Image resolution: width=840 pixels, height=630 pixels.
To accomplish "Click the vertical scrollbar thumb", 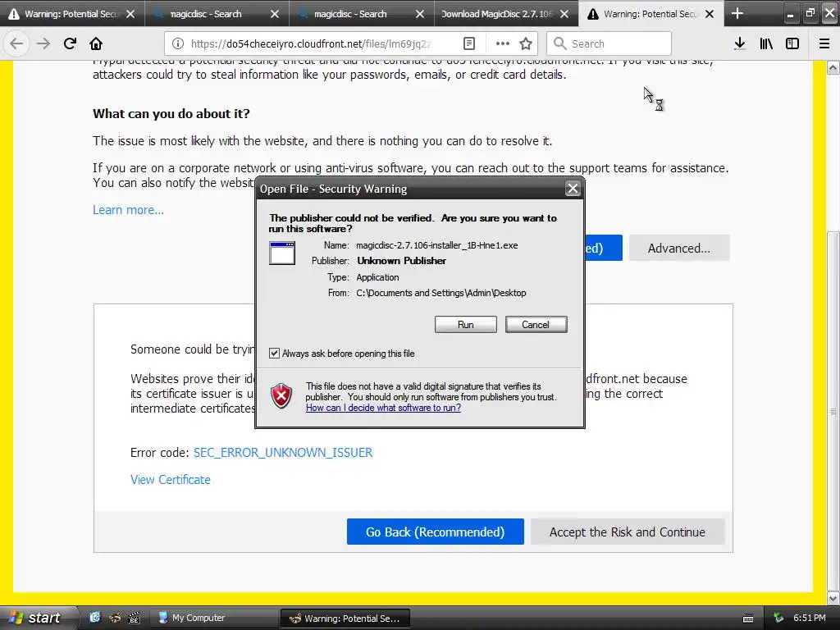I will [x=833, y=411].
